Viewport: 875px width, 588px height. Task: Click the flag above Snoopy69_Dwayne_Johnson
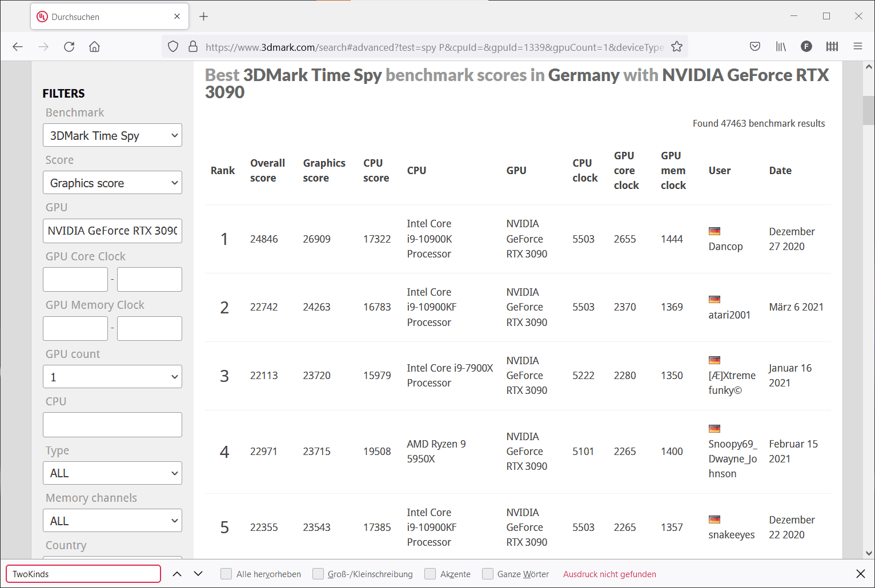click(x=715, y=429)
